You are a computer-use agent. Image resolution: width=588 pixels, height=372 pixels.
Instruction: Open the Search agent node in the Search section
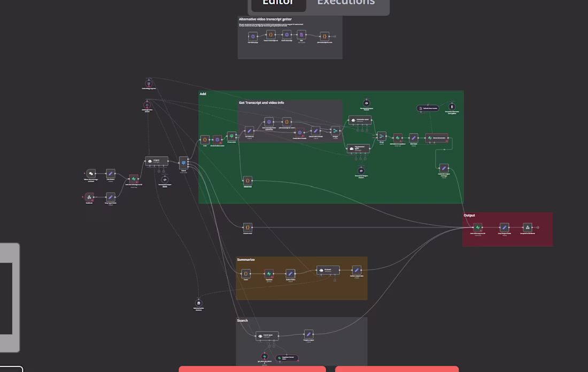267,335
